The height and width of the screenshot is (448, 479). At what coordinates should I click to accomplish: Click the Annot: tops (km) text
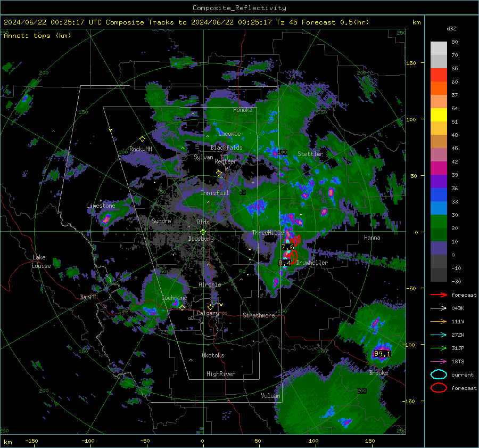[38, 36]
